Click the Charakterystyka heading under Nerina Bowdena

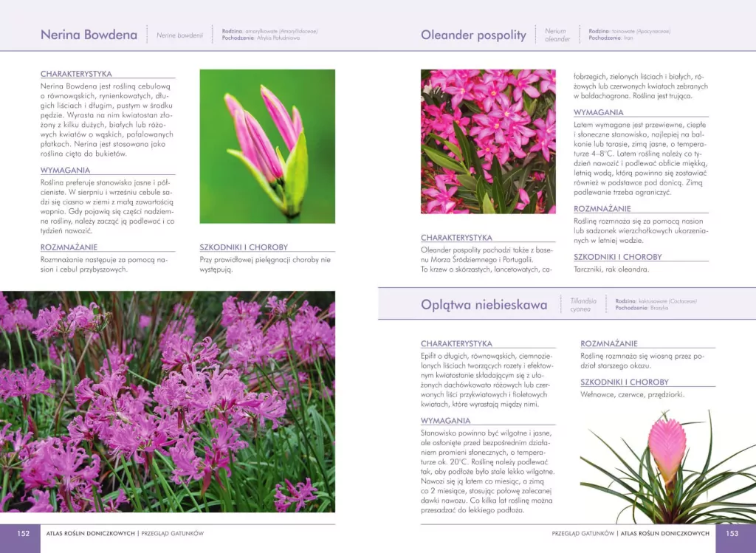[x=76, y=74]
